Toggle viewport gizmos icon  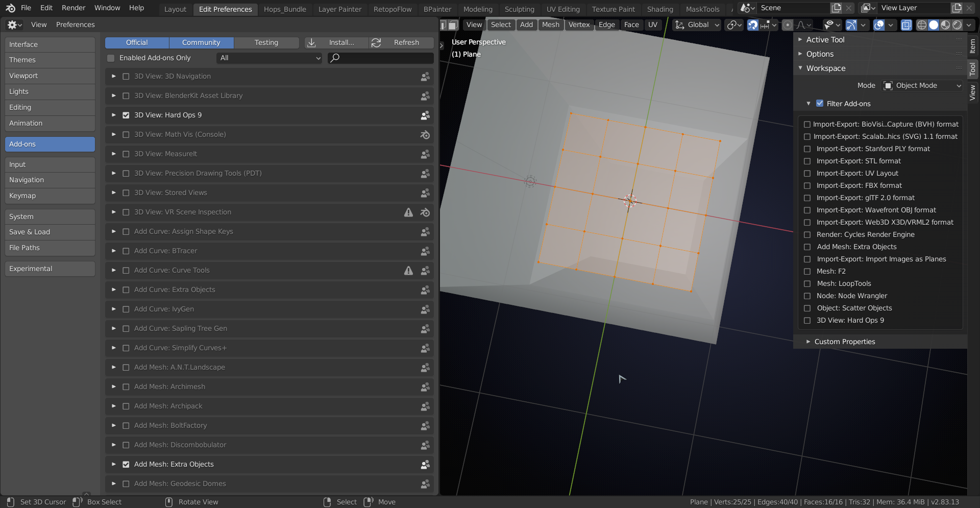click(851, 25)
